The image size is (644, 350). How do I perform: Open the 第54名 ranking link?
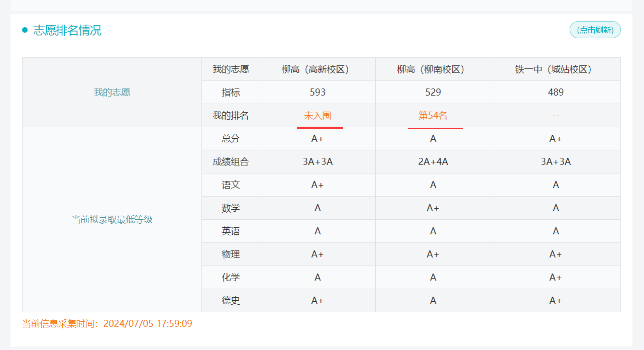pyautogui.click(x=433, y=116)
